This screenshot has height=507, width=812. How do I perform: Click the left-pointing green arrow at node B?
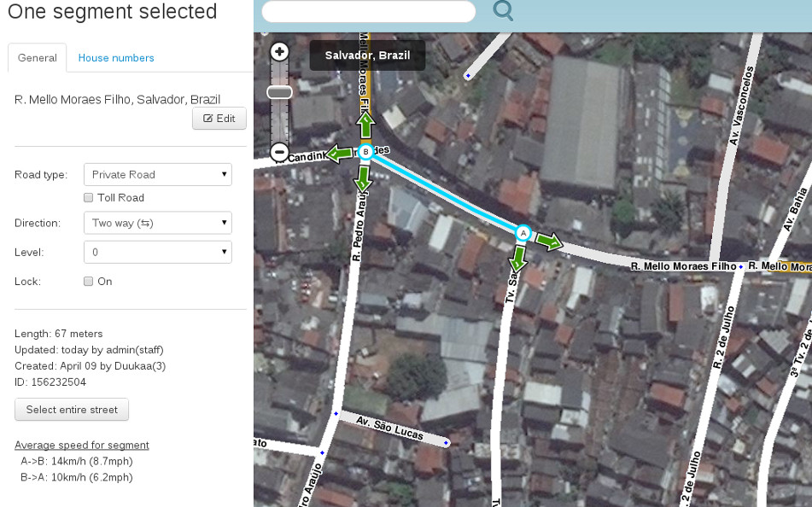(x=339, y=154)
